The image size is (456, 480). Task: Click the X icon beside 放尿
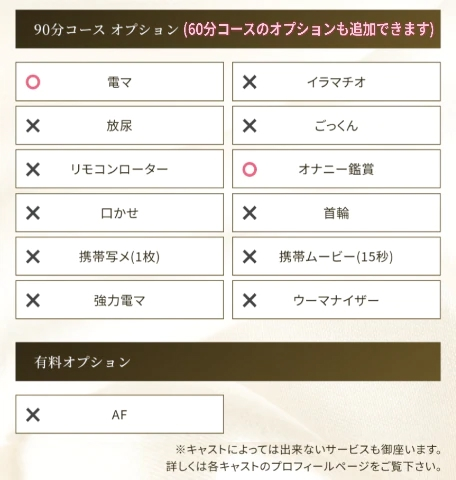[33, 126]
